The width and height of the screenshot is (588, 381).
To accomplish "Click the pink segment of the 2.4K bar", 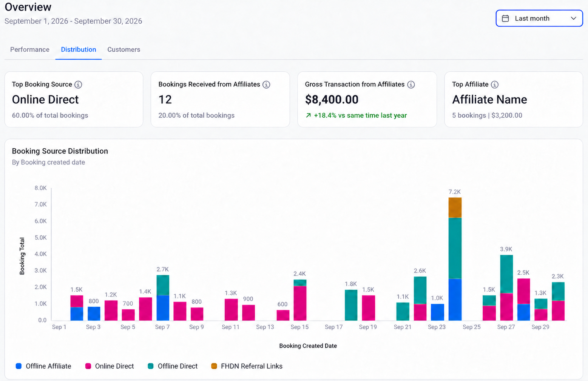I will tap(300, 303).
